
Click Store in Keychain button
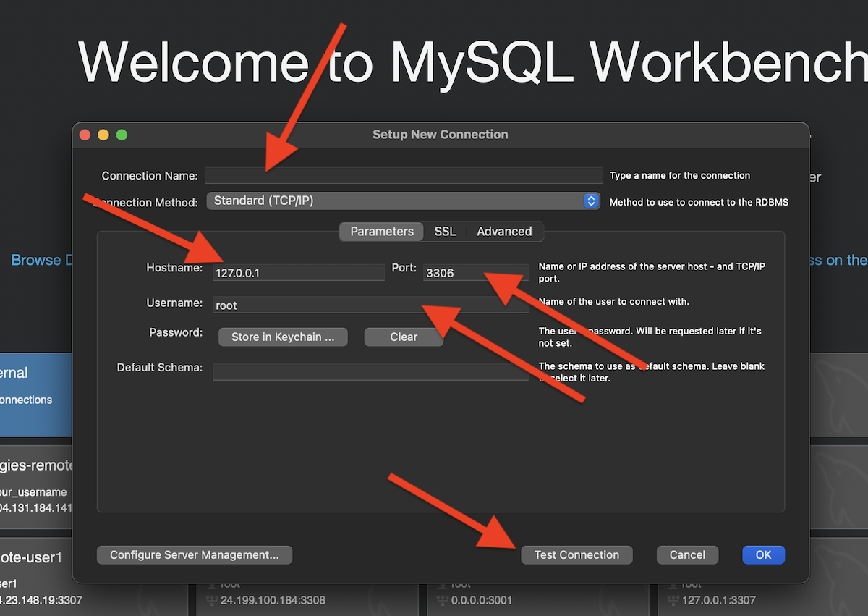283,337
